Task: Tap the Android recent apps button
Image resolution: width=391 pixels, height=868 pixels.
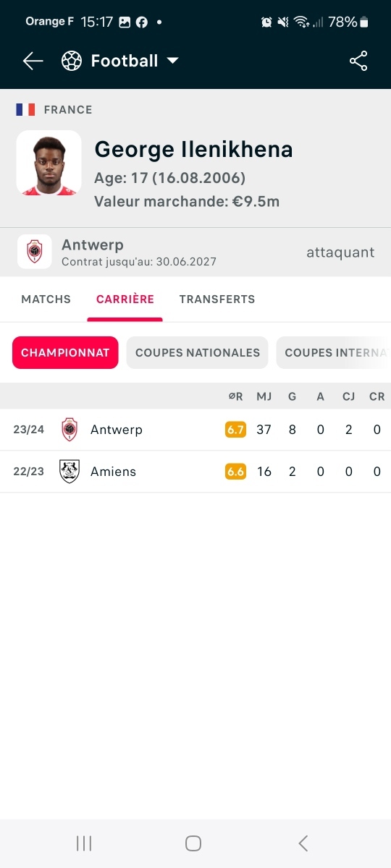Action: (x=84, y=843)
